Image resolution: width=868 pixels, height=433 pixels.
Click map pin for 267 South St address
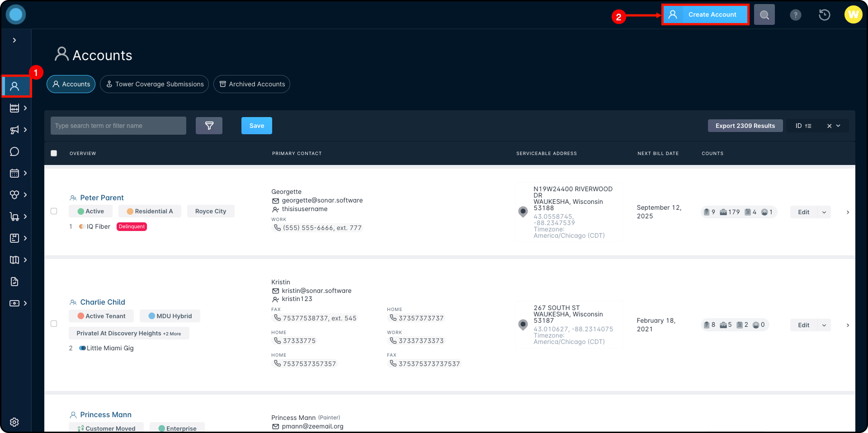tap(523, 325)
